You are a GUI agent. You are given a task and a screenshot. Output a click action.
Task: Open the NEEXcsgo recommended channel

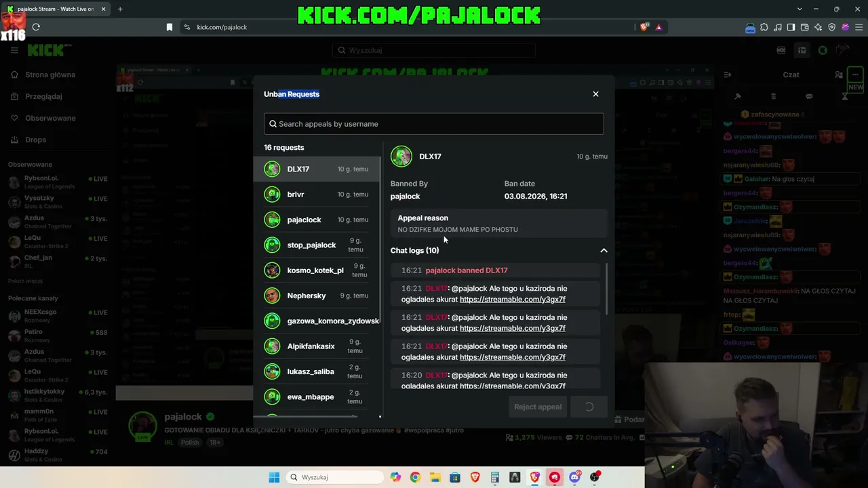[57, 316]
